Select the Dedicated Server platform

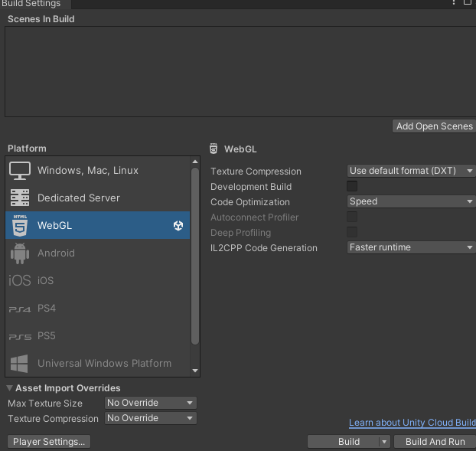tap(97, 198)
